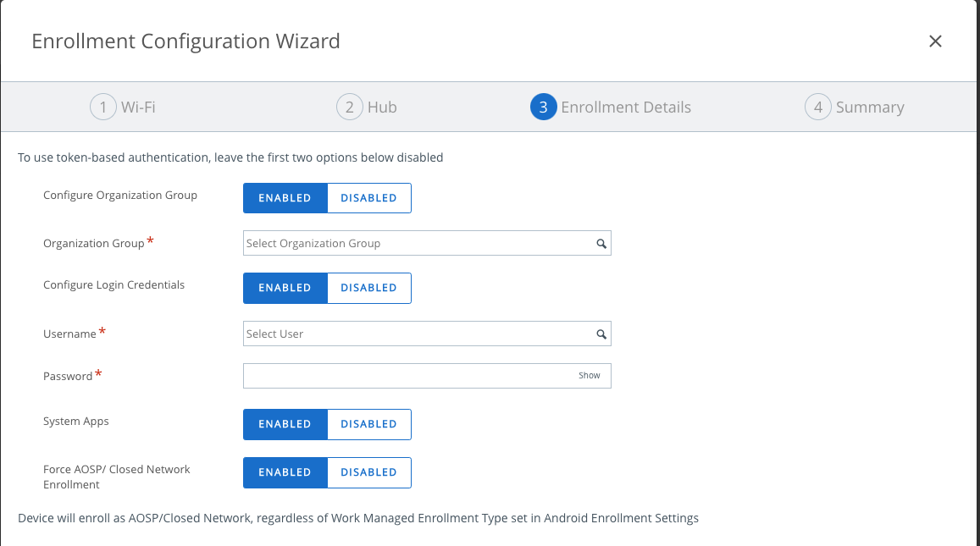Click the magnifier icon in the Username field
The width and height of the screenshot is (980, 546).
click(x=601, y=334)
